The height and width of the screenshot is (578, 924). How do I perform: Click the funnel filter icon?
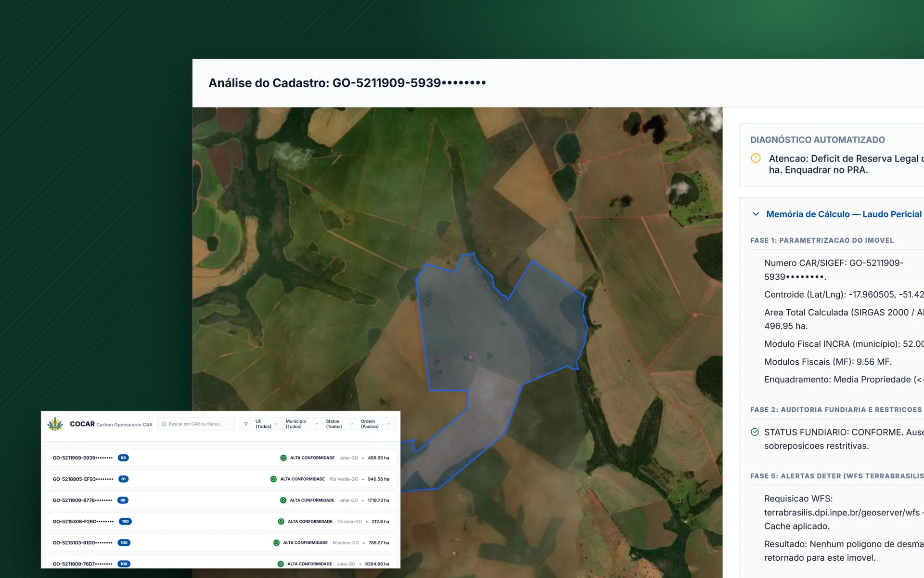(x=246, y=424)
